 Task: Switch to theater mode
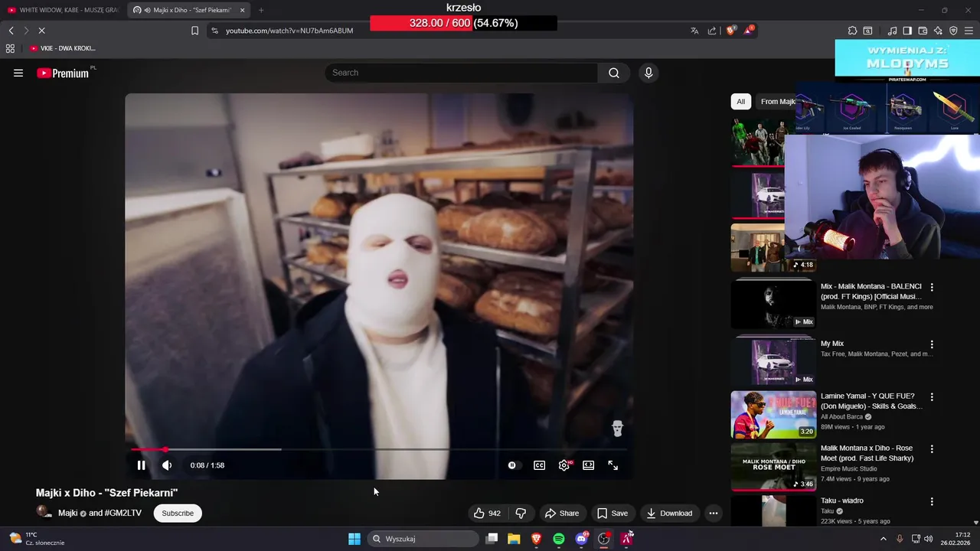tap(588, 465)
